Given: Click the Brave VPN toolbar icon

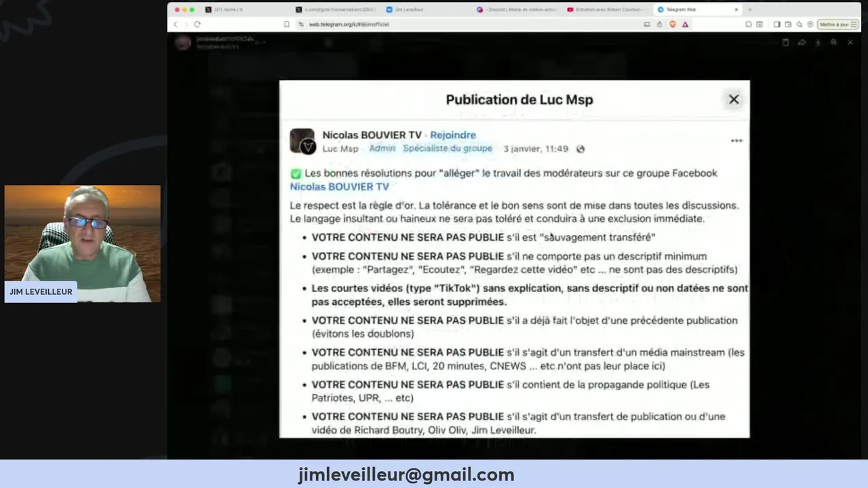Looking at the screenshot, I should (x=810, y=24).
